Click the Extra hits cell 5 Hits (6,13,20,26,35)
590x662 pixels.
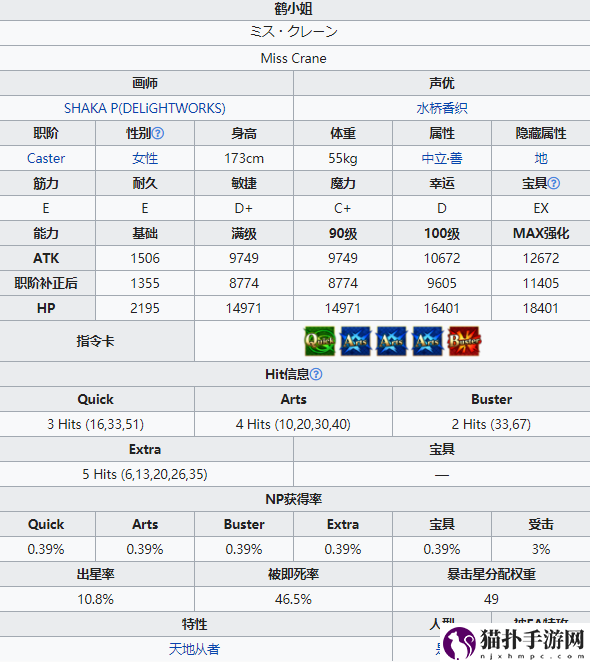click(145, 474)
